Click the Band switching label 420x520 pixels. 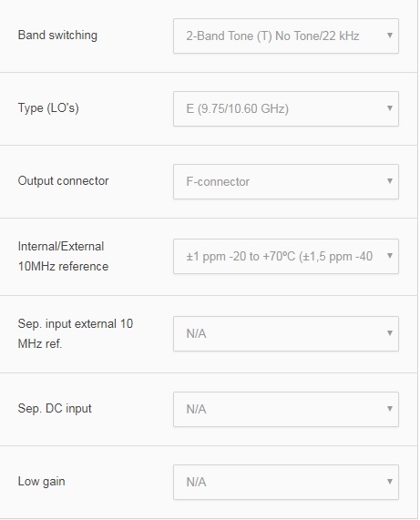click(x=57, y=36)
